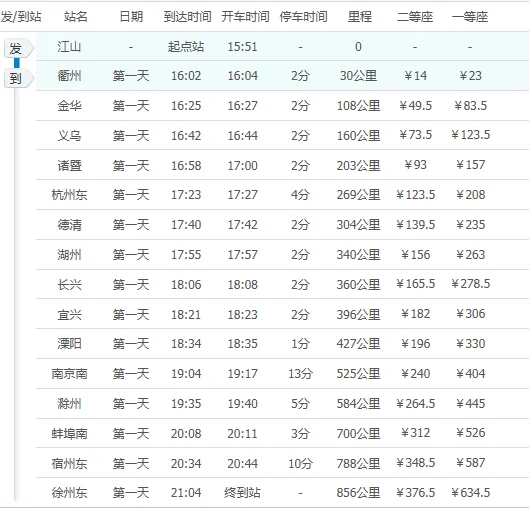Select the 江山 station name
The image size is (529, 508).
tap(69, 47)
